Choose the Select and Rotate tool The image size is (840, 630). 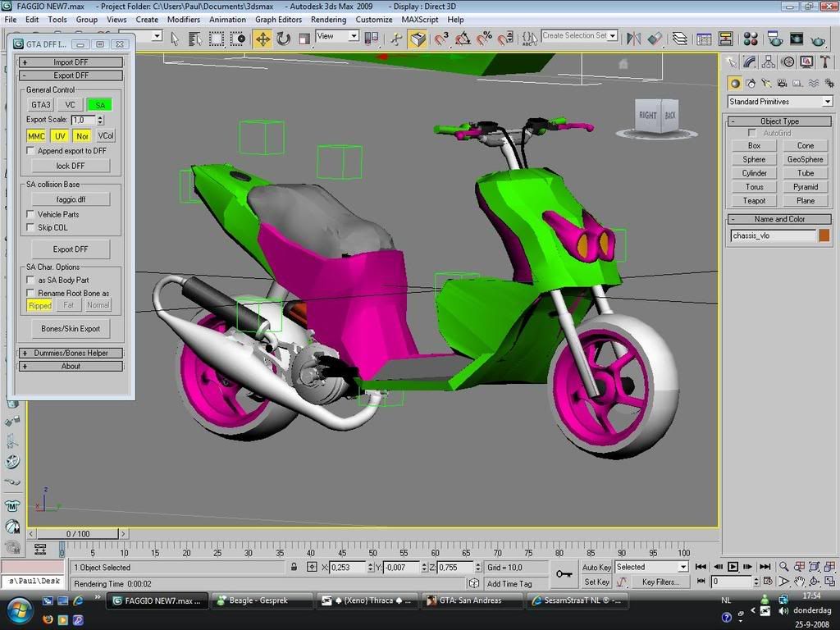coord(283,39)
